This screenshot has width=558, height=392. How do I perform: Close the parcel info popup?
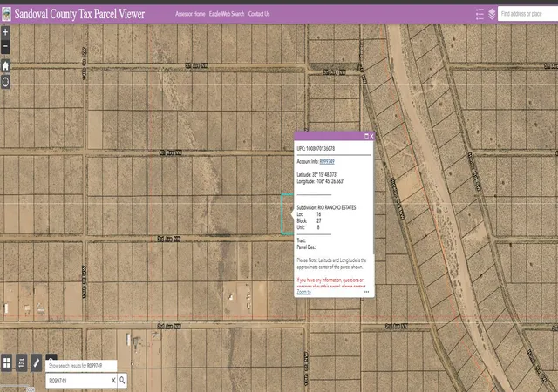pos(371,136)
